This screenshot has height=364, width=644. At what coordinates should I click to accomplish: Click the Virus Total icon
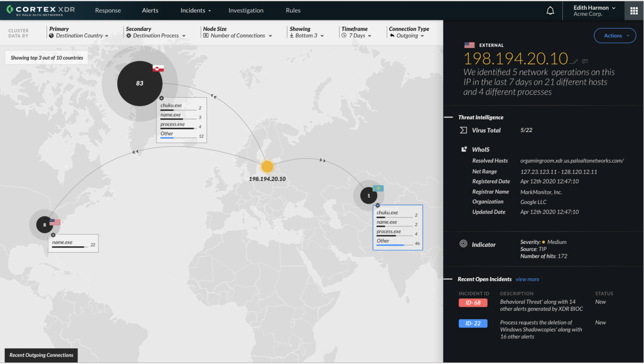coord(463,130)
